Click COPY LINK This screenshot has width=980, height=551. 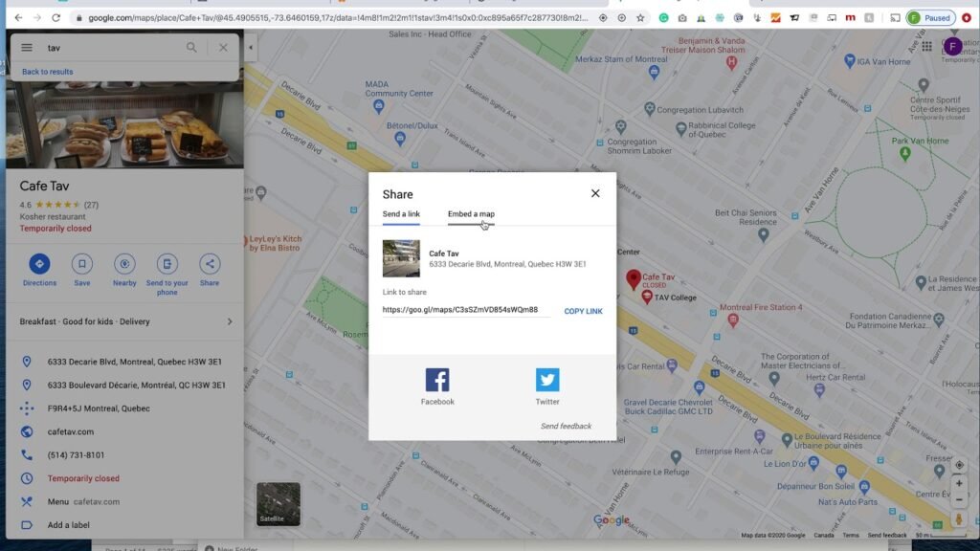pyautogui.click(x=583, y=311)
